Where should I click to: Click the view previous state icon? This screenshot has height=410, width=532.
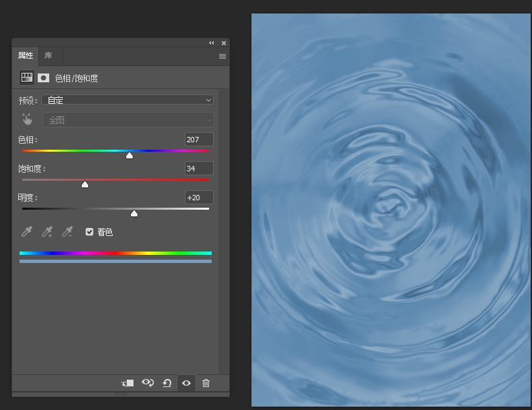click(148, 383)
